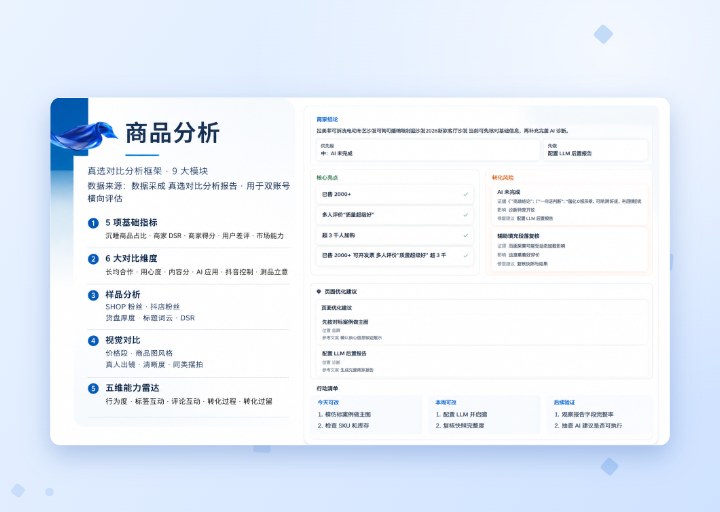Click the SHOP 粉丝 sample line

tap(142, 306)
